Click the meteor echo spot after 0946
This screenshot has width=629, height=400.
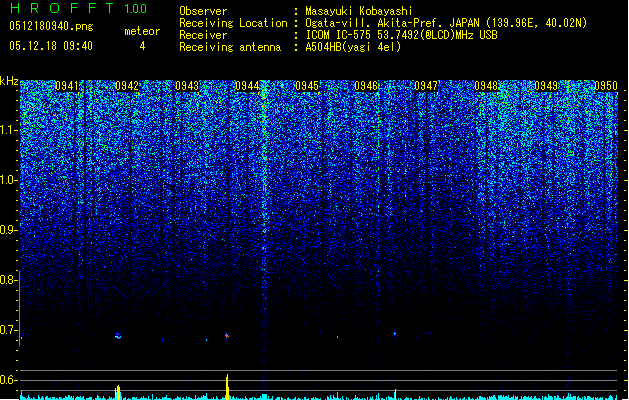pos(395,333)
